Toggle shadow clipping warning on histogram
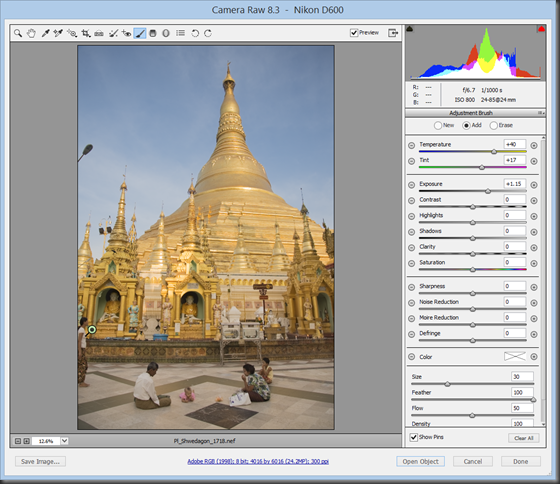The height and width of the screenshot is (484, 560). [x=410, y=29]
